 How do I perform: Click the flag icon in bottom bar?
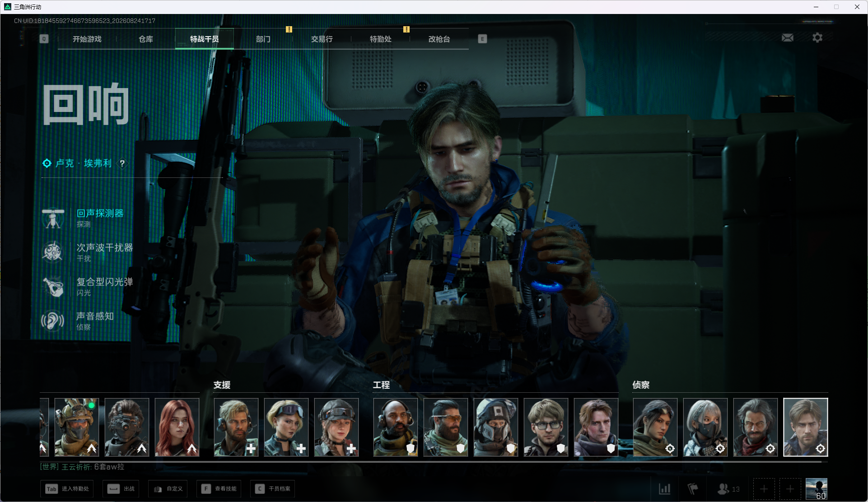pyautogui.click(x=693, y=489)
